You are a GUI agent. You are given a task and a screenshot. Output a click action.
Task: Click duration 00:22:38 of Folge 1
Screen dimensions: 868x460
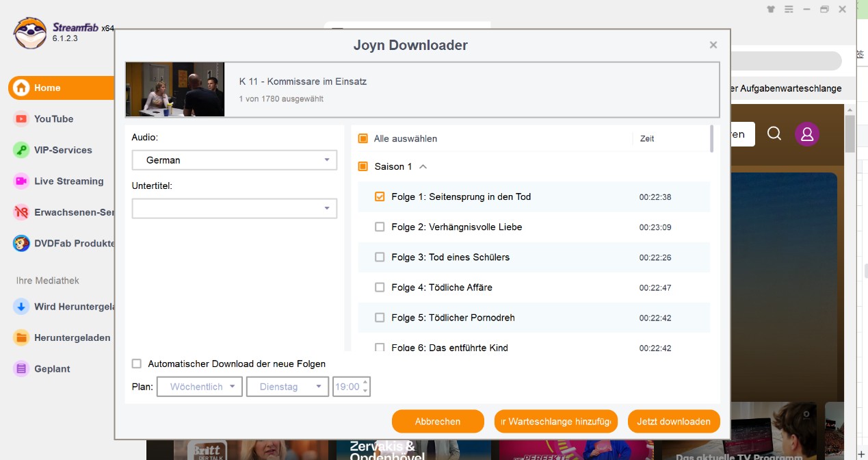(655, 197)
